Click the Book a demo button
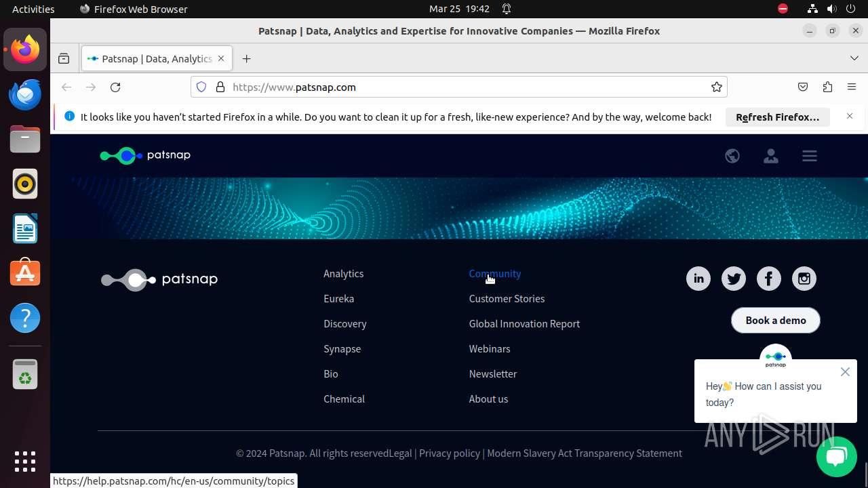The height and width of the screenshot is (488, 868). [x=776, y=321]
